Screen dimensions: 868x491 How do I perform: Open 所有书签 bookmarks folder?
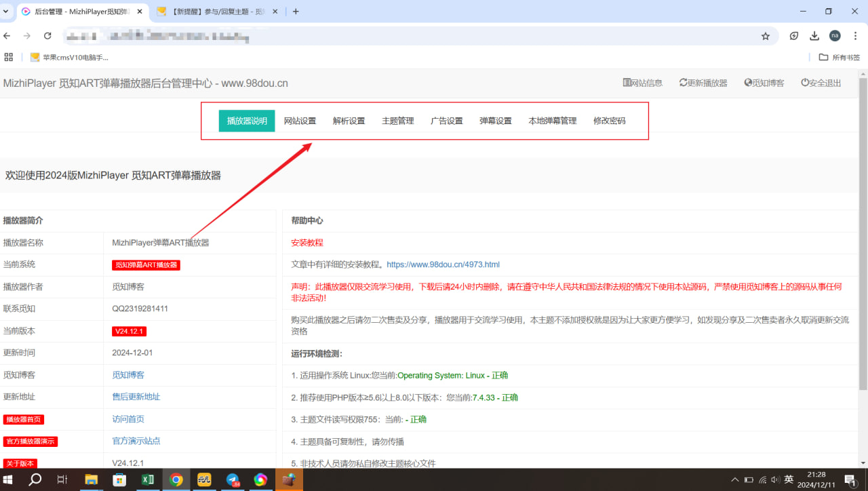point(840,58)
